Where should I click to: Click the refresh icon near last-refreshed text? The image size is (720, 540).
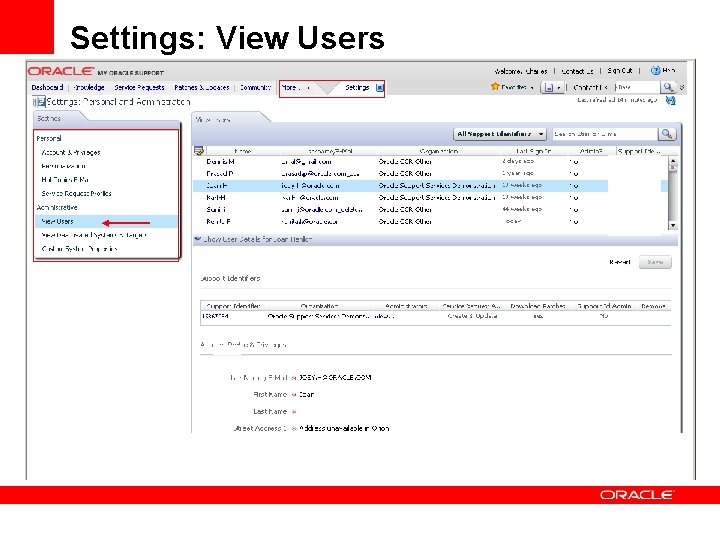coord(670,100)
